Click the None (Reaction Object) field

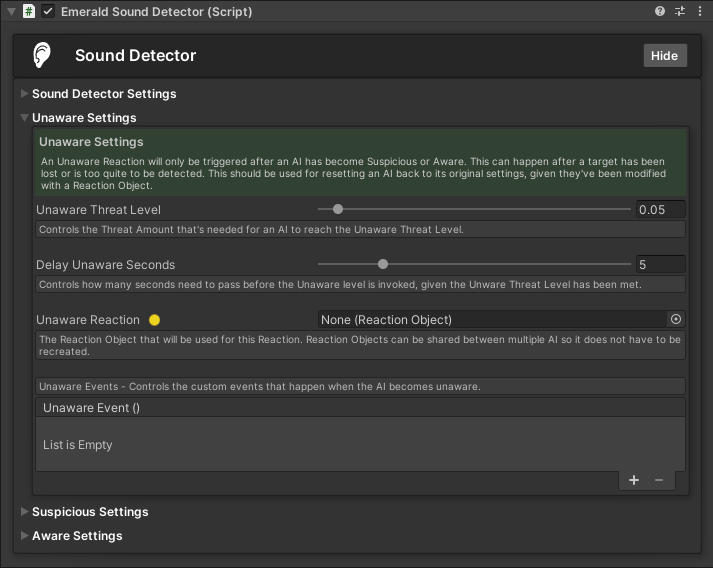(491, 319)
